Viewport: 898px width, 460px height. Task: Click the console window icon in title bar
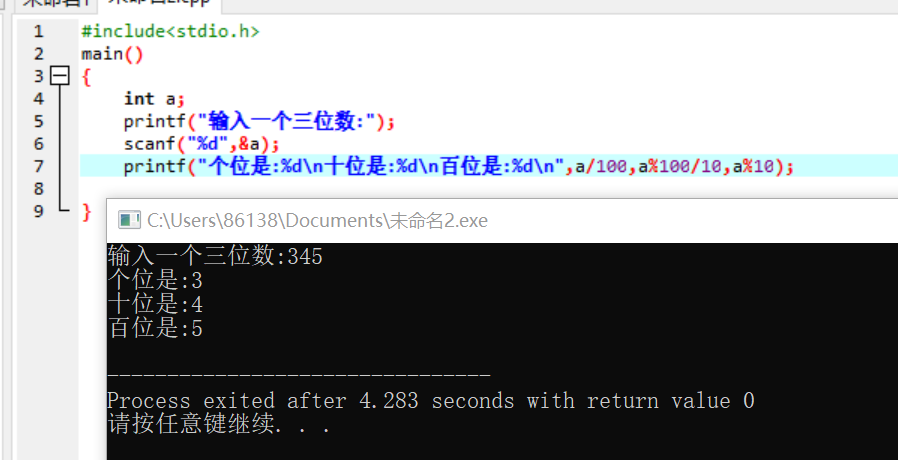[x=129, y=220]
